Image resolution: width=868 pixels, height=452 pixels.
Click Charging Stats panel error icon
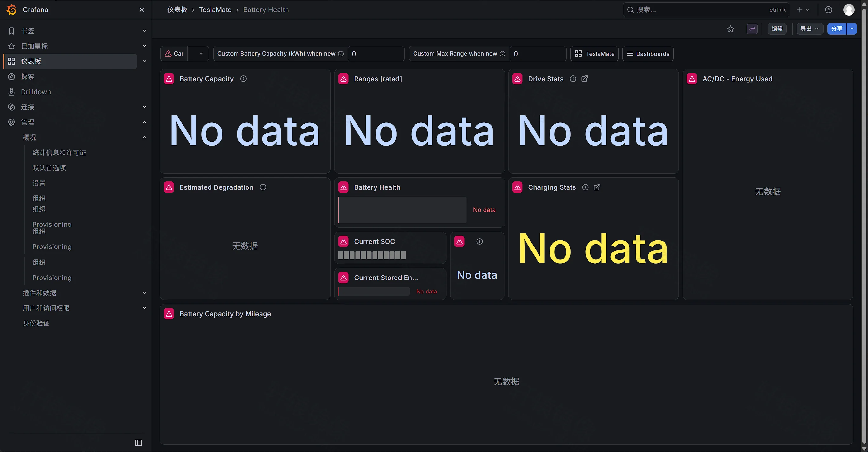tap(518, 187)
